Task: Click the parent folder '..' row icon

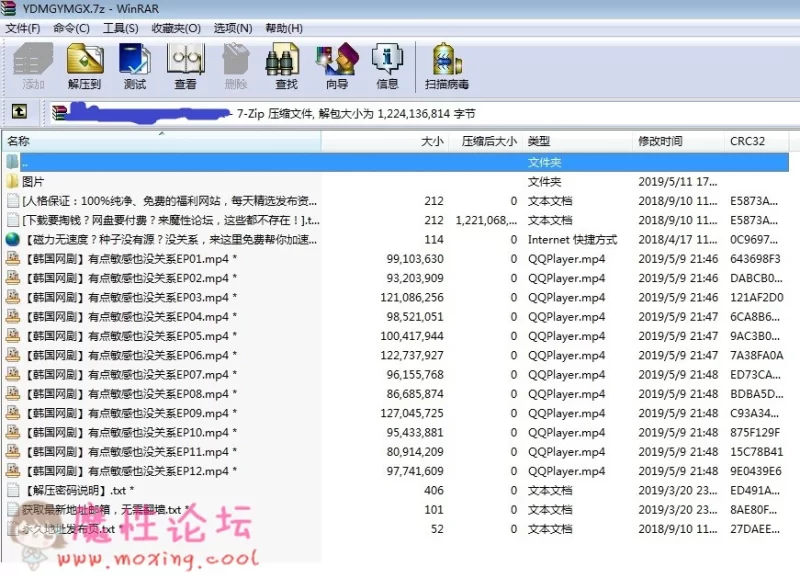Action: (12, 162)
